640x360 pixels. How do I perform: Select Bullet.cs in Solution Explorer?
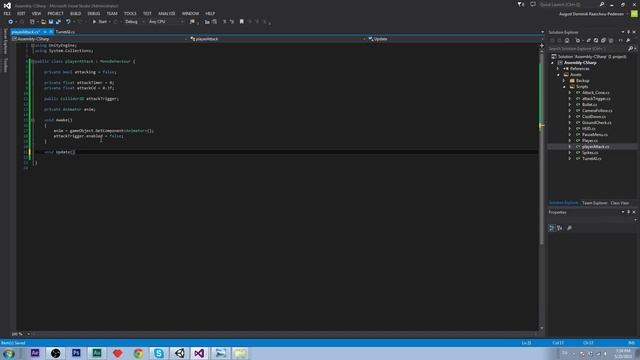[x=589, y=104]
